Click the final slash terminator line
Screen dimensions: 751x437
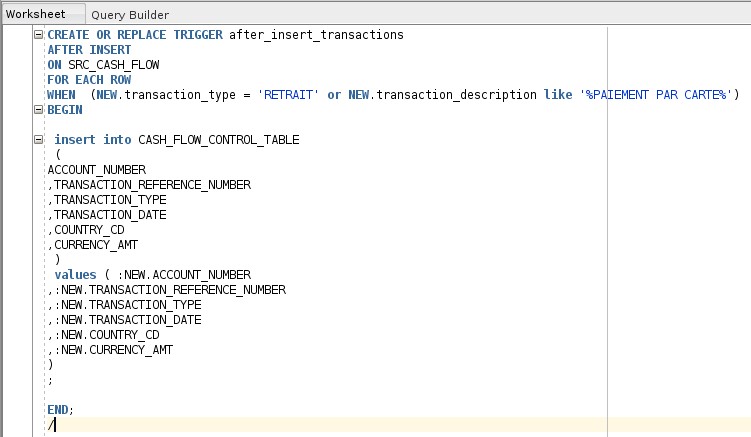pos(51,425)
